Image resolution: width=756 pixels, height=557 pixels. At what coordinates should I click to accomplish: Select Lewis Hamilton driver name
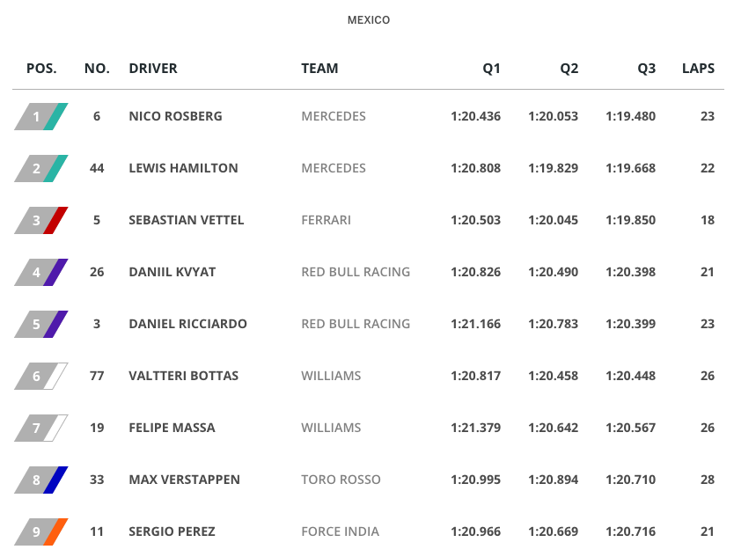[x=183, y=168]
